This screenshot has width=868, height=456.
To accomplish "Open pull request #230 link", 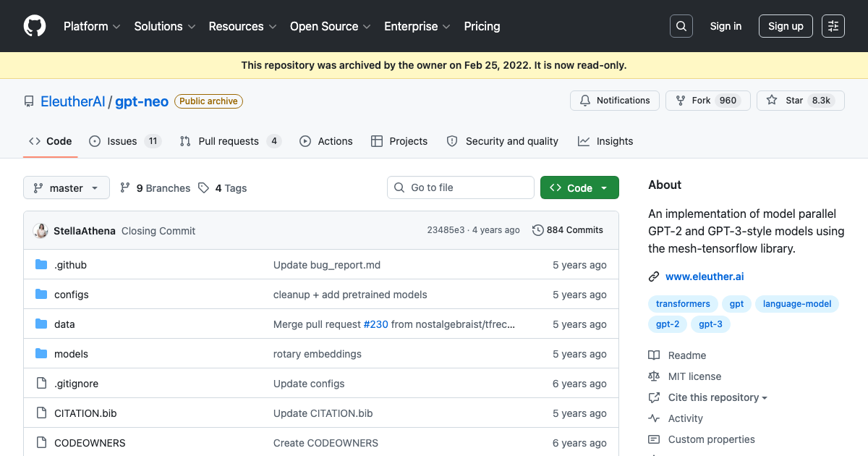I will point(375,324).
